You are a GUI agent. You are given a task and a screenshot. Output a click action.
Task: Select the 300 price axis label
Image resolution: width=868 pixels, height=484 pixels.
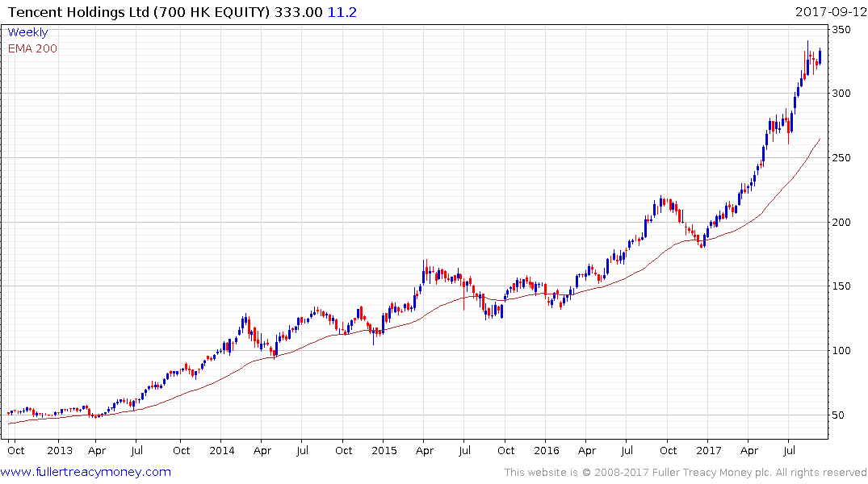click(x=841, y=93)
